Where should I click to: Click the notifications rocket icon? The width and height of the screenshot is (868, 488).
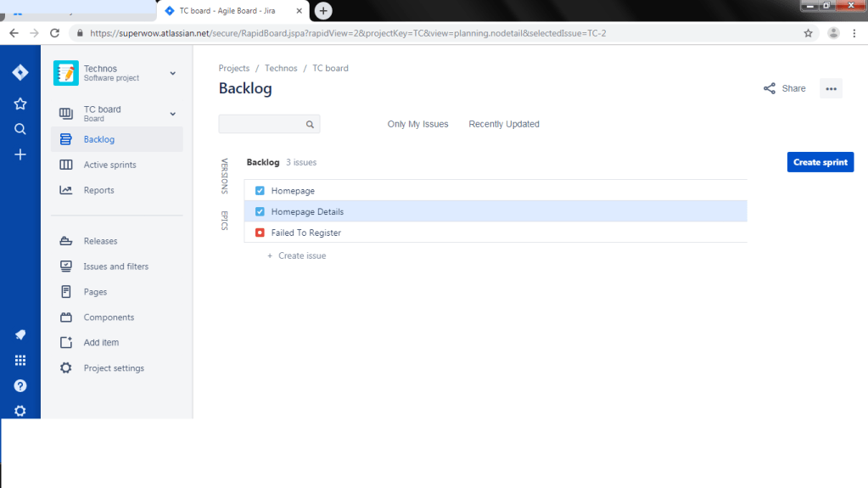point(20,334)
